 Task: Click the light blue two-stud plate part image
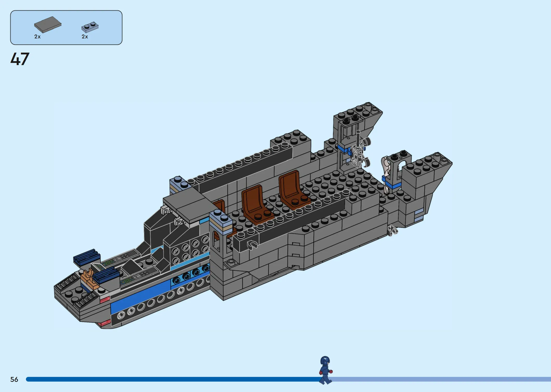90,27
